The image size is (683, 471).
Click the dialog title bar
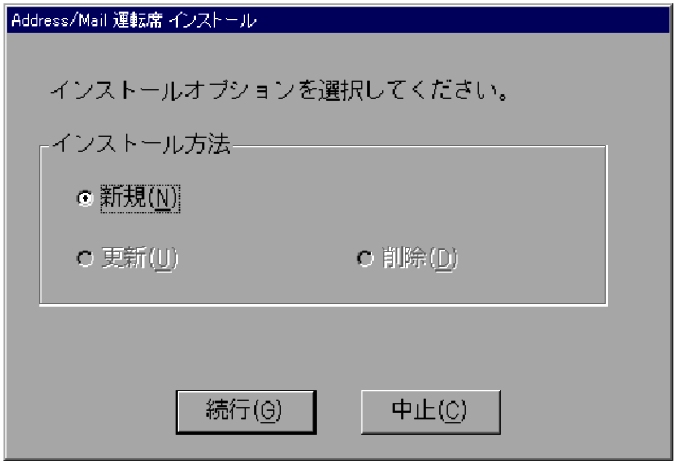coord(338,20)
